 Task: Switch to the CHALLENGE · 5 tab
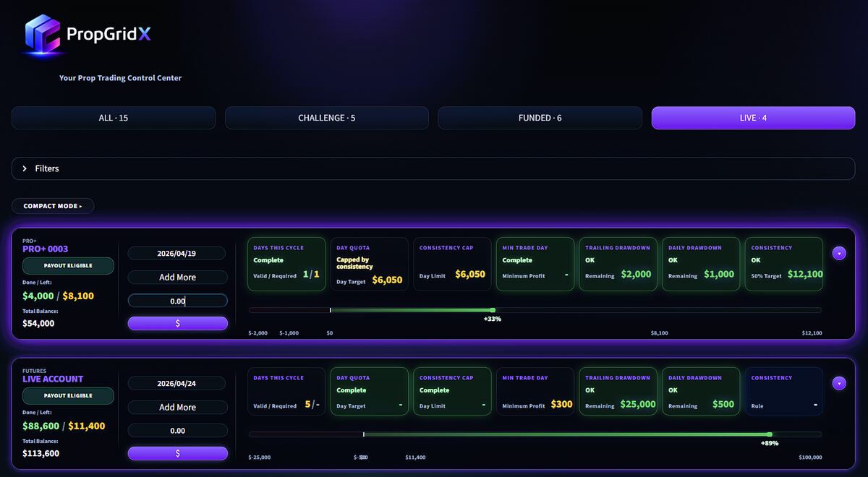(x=327, y=118)
